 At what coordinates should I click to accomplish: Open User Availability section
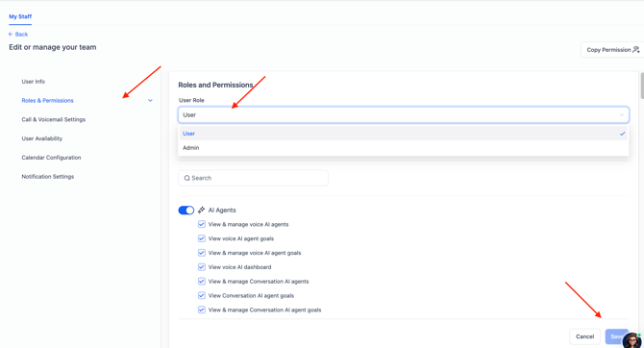(42, 138)
